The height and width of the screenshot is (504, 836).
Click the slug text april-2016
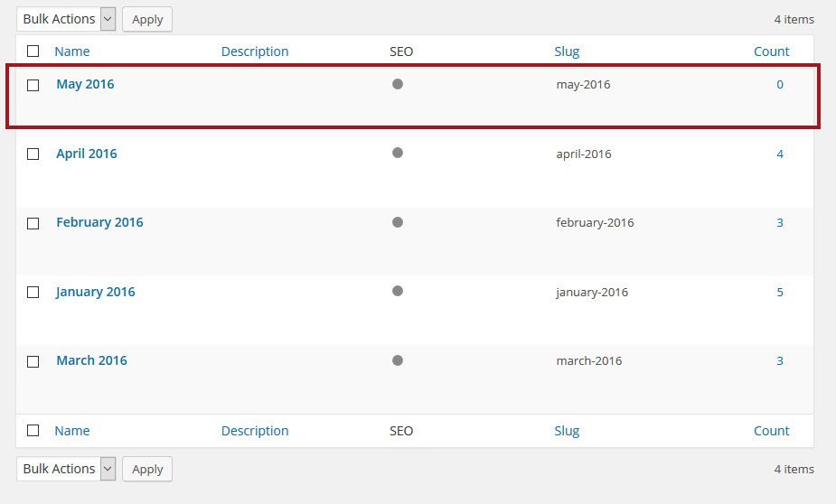[x=584, y=154]
